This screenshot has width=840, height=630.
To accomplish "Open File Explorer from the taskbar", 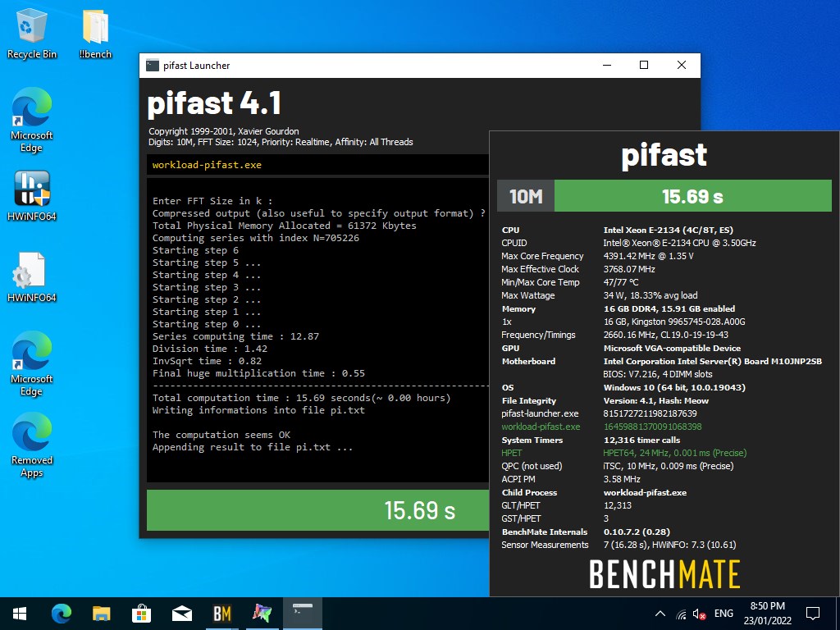I will point(101,614).
